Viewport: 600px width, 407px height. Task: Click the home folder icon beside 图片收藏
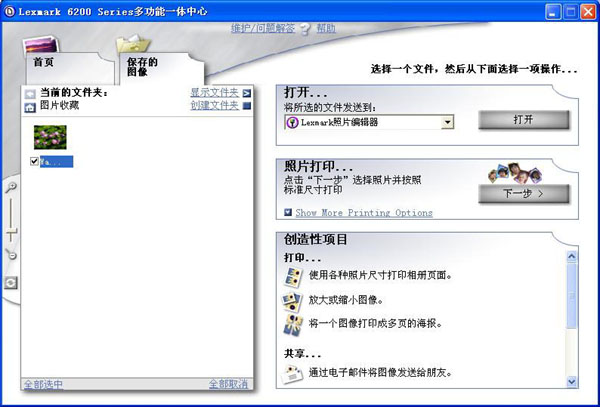(30, 106)
